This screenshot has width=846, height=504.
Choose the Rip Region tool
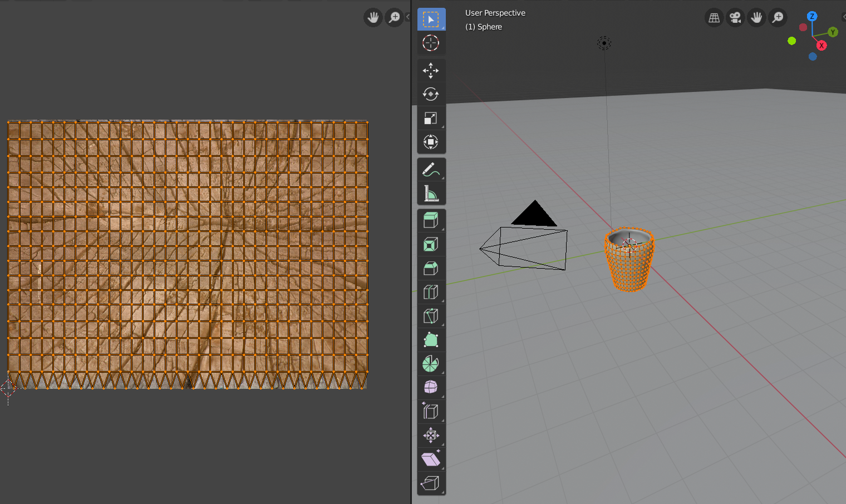(x=431, y=483)
